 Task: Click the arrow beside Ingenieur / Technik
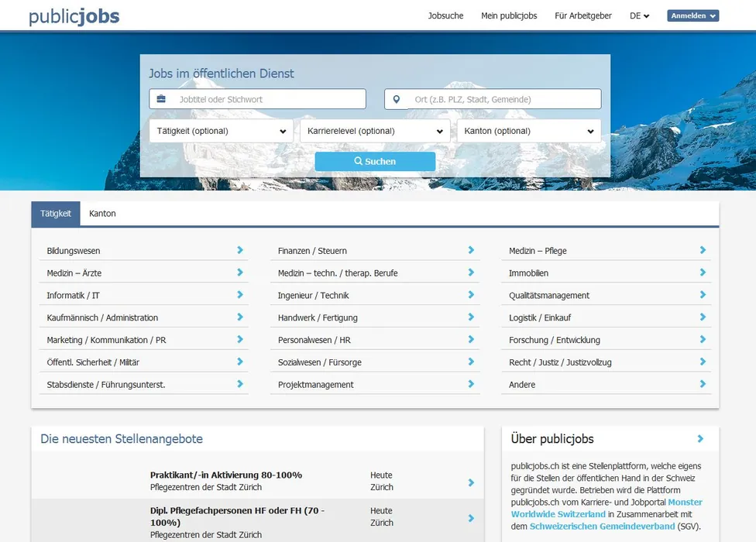(x=471, y=294)
